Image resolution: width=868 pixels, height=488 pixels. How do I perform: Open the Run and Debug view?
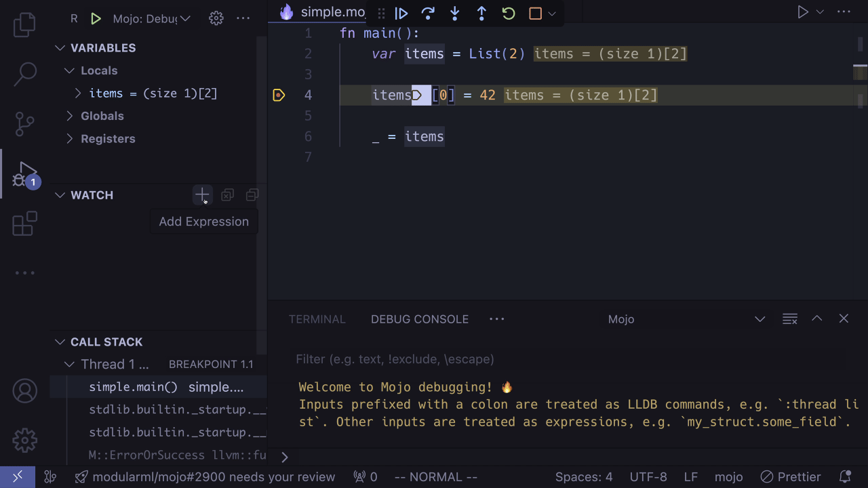[25, 174]
